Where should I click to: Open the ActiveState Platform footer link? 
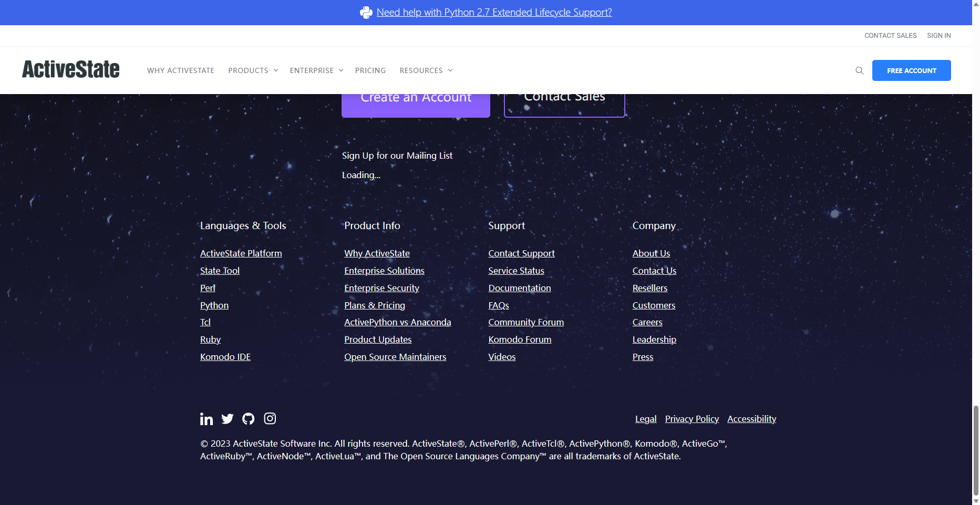click(241, 253)
